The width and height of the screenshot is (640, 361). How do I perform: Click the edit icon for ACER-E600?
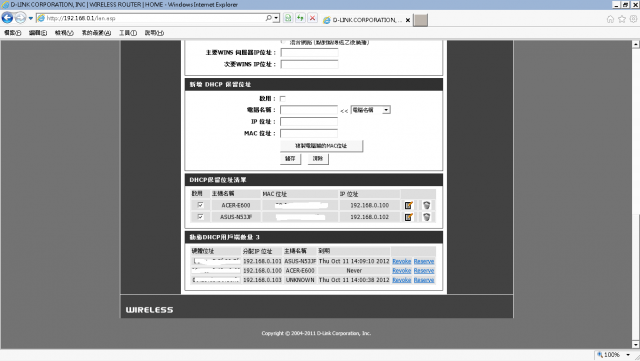click(409, 205)
